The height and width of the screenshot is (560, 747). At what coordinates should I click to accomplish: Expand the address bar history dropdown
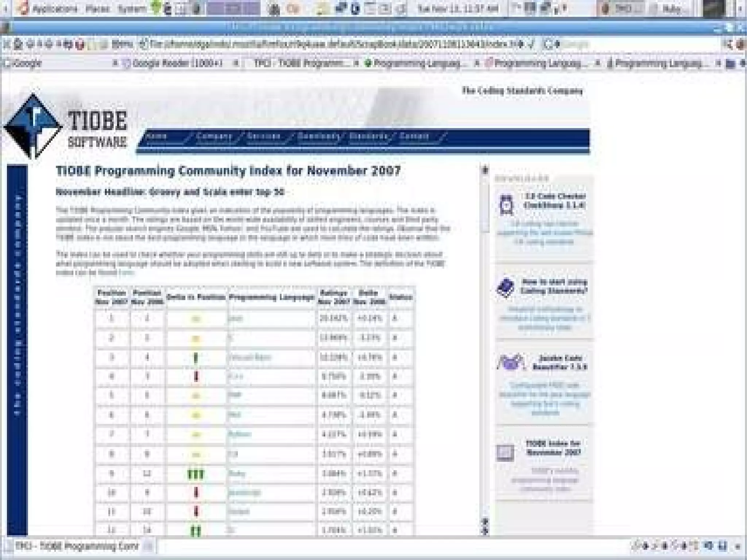pyautogui.click(x=521, y=45)
